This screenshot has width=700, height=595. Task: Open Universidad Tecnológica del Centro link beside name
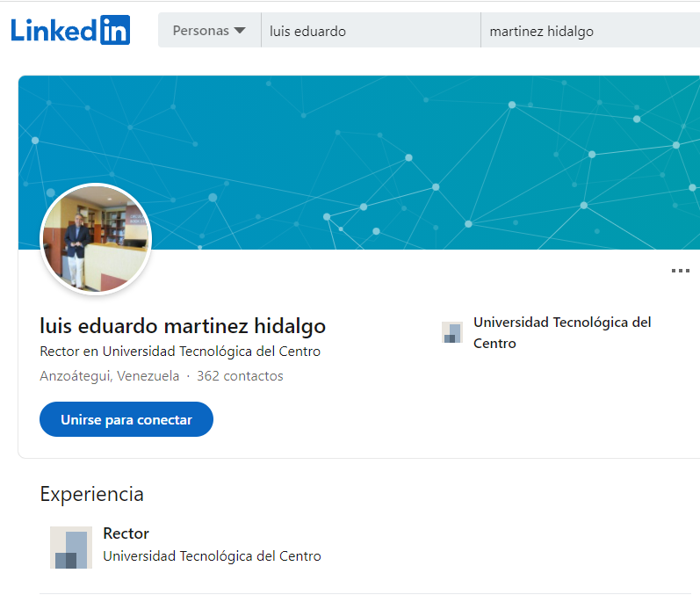pyautogui.click(x=562, y=333)
